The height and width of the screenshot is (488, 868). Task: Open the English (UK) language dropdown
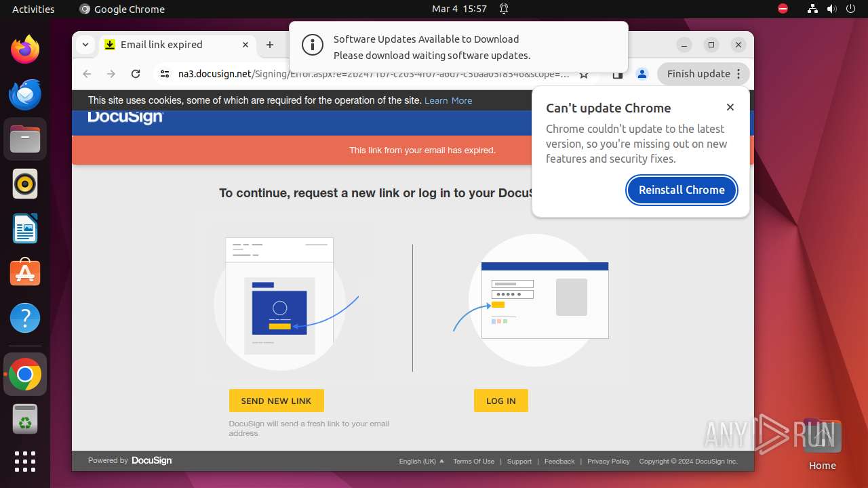tap(421, 461)
